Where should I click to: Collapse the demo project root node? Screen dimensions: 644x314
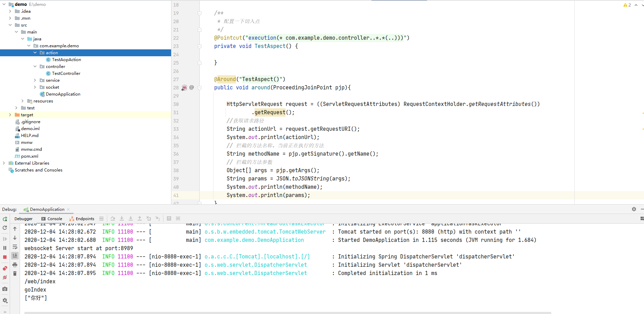coord(4,4)
